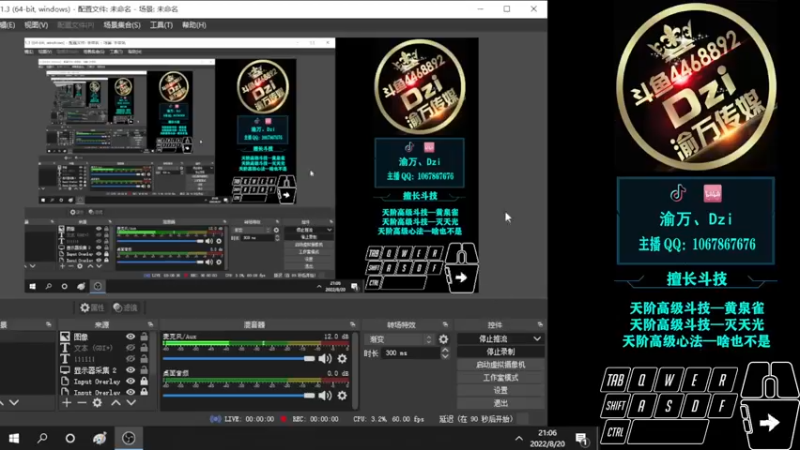Image resolution: width=800 pixels, height=450 pixels.
Task: Open the 配置文件(P) menu
Action: click(x=76, y=24)
